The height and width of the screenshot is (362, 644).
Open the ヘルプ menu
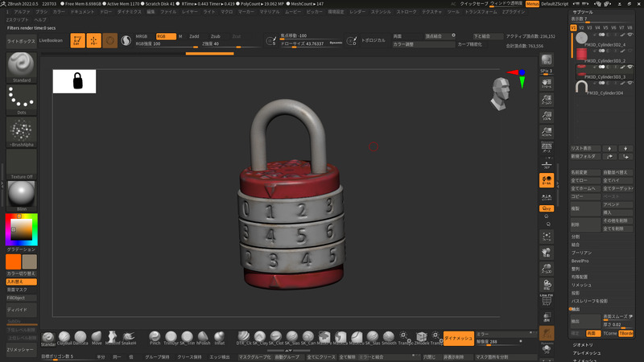[x=40, y=19]
